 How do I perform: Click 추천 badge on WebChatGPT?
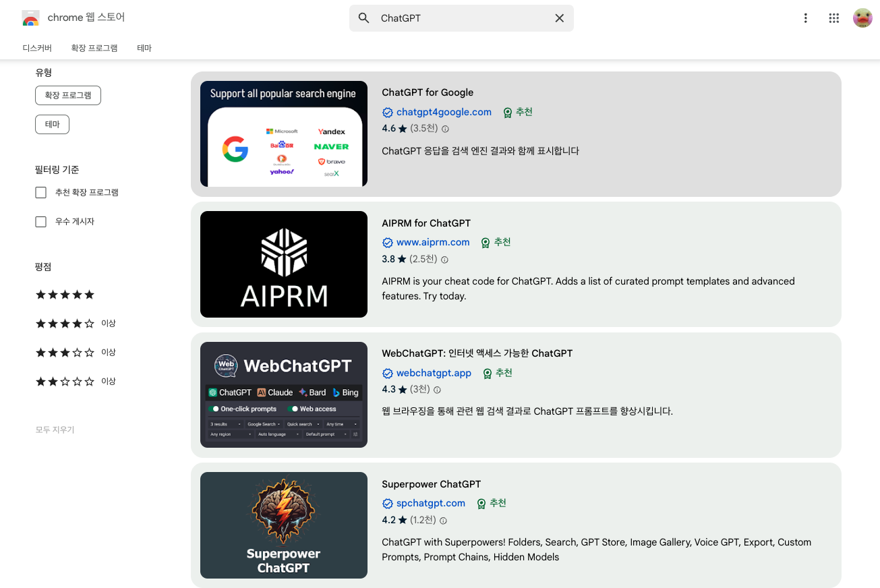click(x=498, y=373)
